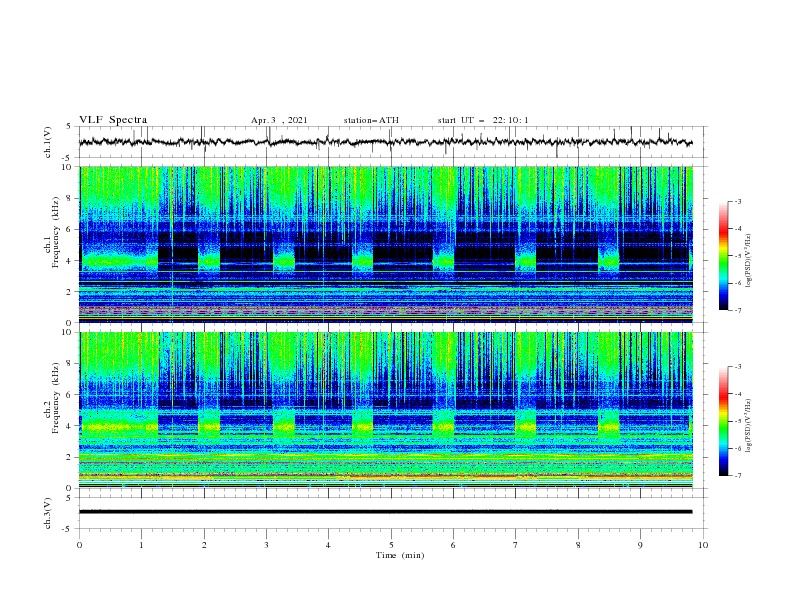Click the color scale bar beside ch.1
Image resolution: width=792 pixels, height=612 pixels.
pos(724,256)
